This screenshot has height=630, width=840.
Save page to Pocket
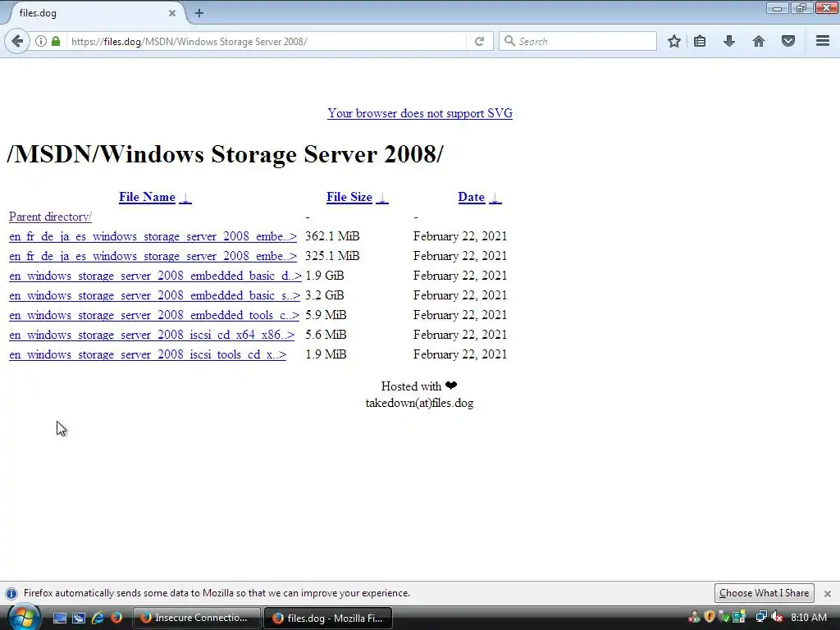(788, 41)
